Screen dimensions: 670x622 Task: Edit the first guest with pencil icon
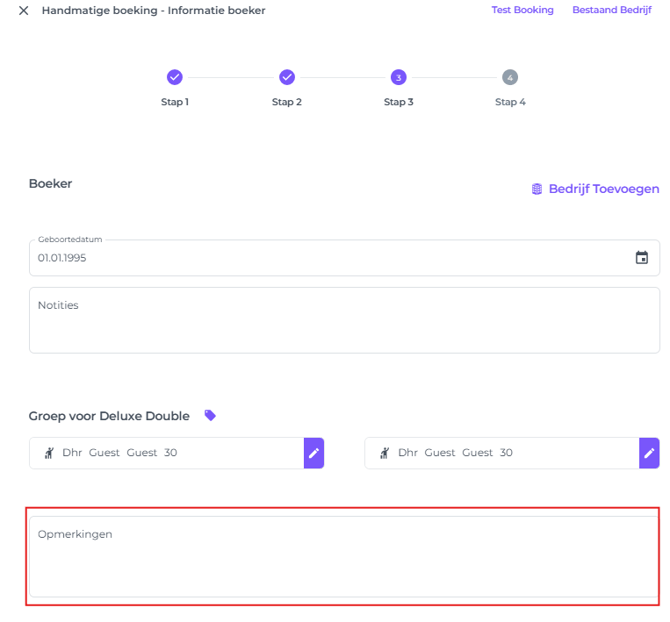(314, 453)
